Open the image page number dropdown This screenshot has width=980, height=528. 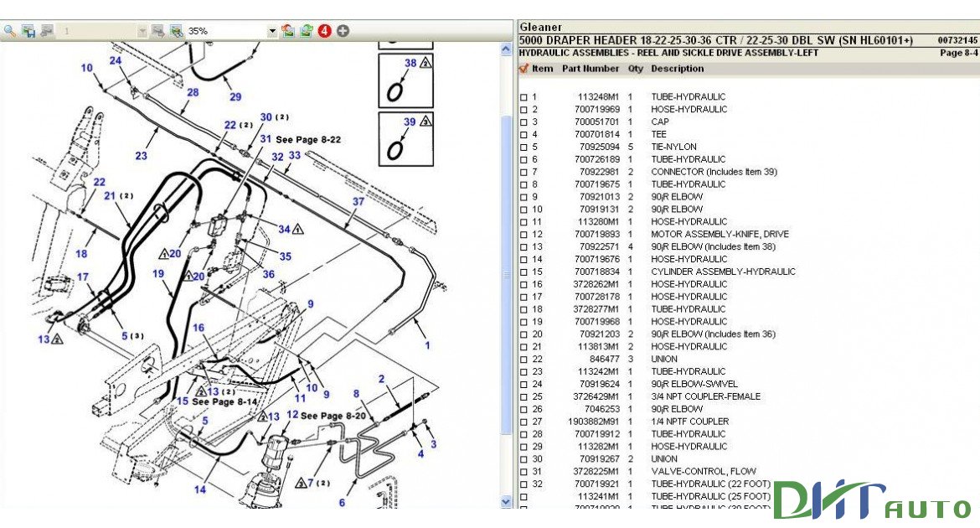pyautogui.click(x=142, y=31)
